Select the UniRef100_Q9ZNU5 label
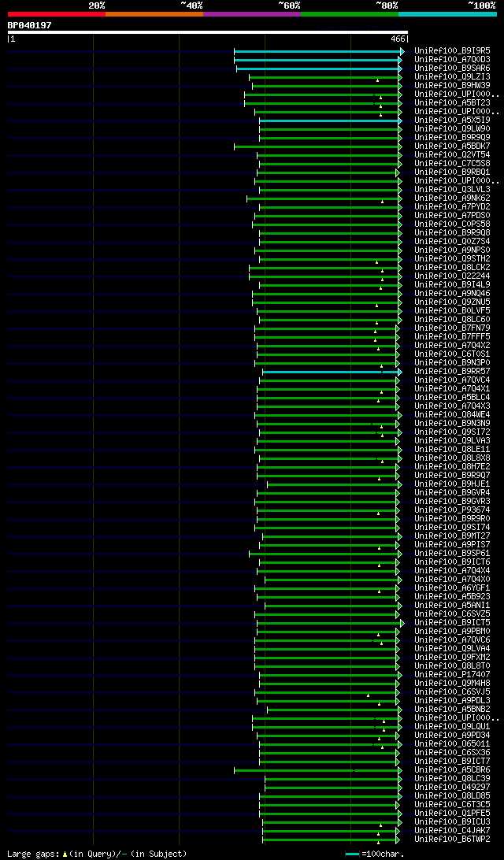The image size is (504, 860). click(x=453, y=302)
